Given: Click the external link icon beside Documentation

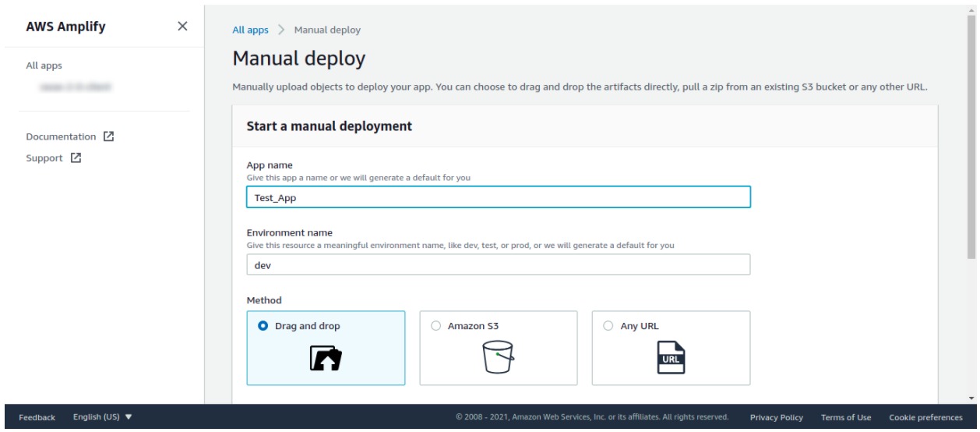Looking at the screenshot, I should coord(109,136).
